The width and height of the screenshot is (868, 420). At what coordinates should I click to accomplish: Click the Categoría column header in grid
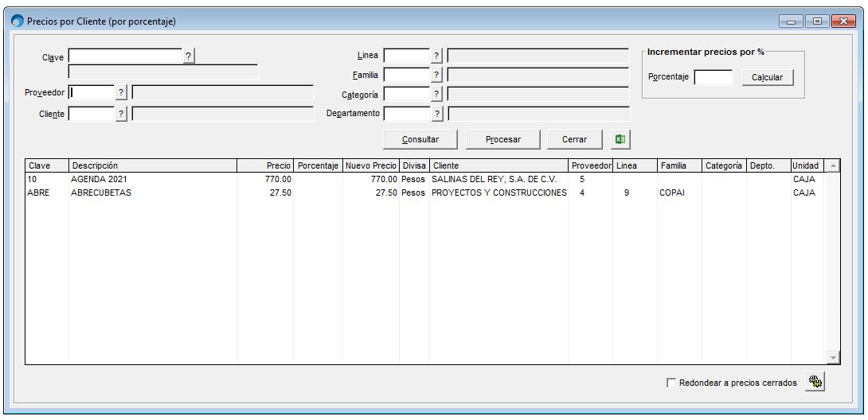(724, 165)
